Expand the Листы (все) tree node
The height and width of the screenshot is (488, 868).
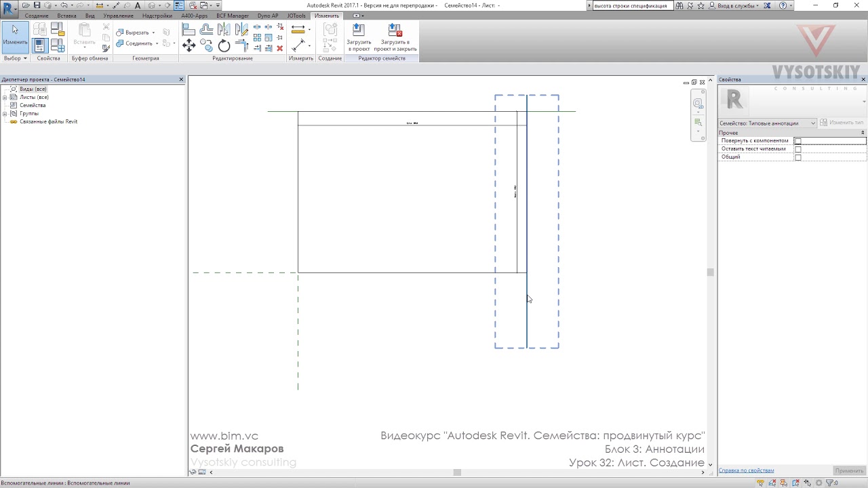5,97
